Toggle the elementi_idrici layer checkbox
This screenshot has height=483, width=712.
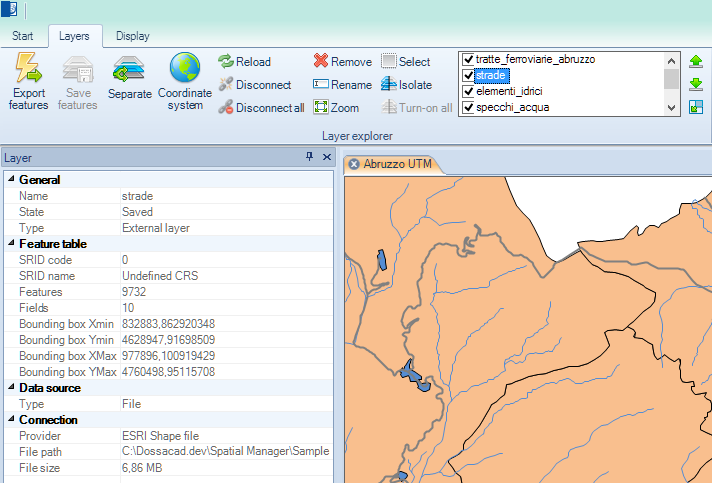click(468, 92)
